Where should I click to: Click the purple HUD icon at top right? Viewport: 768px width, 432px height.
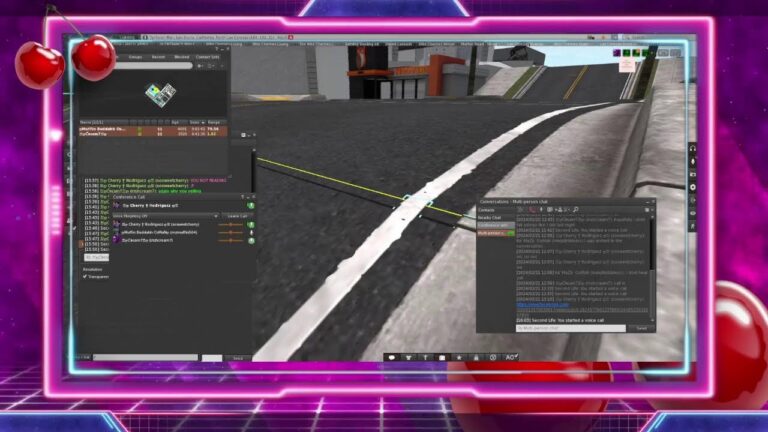point(617,52)
